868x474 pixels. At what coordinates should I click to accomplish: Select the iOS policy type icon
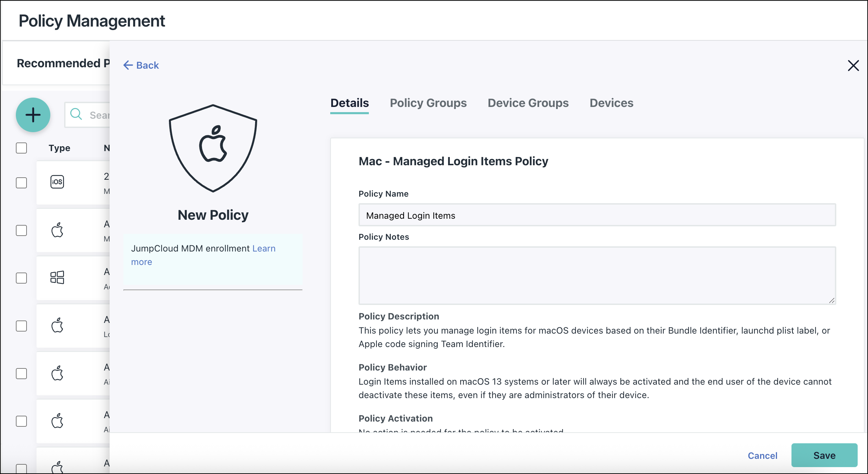[x=57, y=182]
